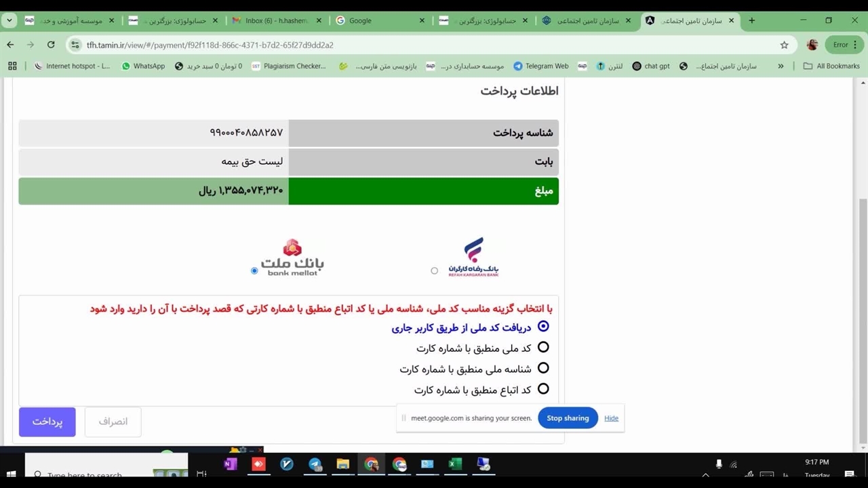Bookmark this page with the star icon
The height and width of the screenshot is (488, 868).
[x=784, y=45]
